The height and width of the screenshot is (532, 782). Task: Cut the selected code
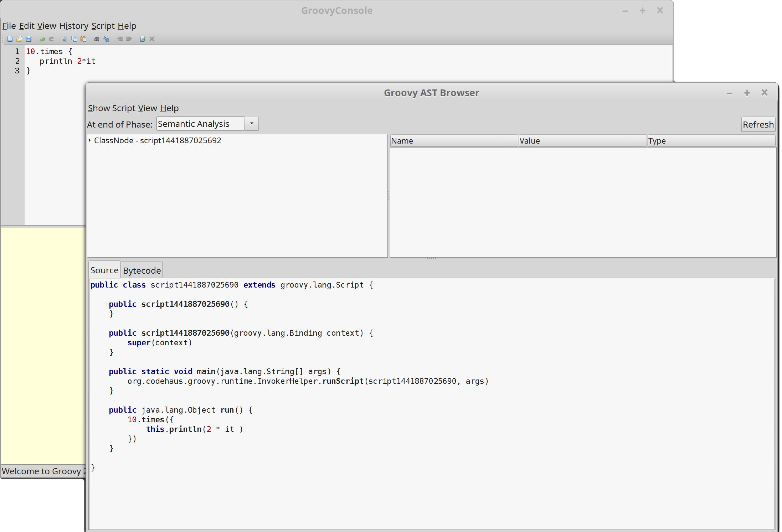(65, 39)
